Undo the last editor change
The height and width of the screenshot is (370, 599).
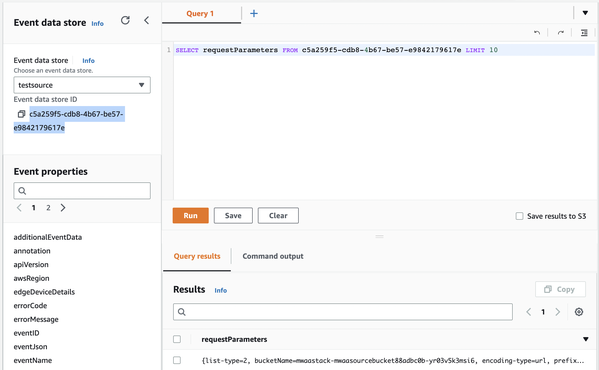[x=537, y=33]
